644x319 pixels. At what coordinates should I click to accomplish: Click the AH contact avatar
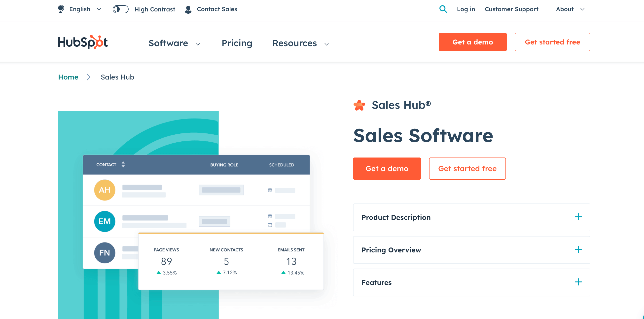[105, 190]
